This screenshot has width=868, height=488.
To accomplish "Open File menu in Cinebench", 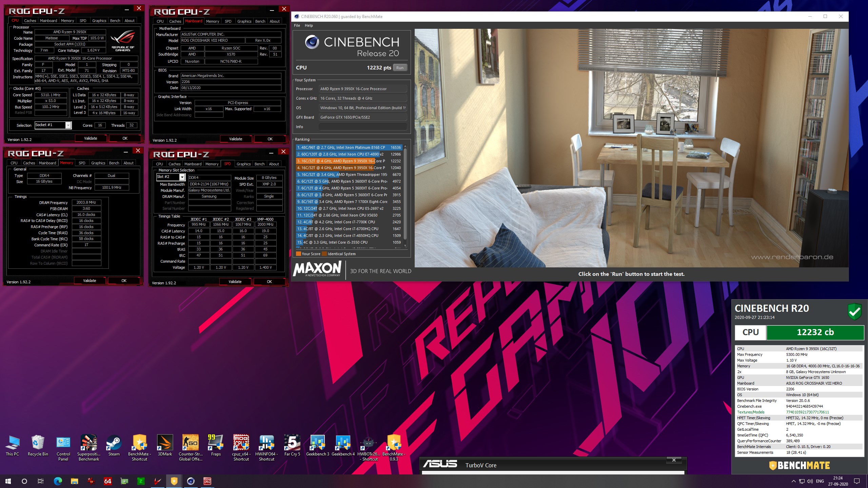I will (x=297, y=25).
